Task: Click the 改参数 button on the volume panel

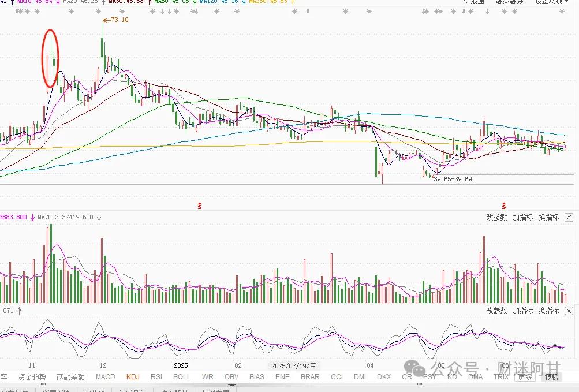Action: point(496,217)
